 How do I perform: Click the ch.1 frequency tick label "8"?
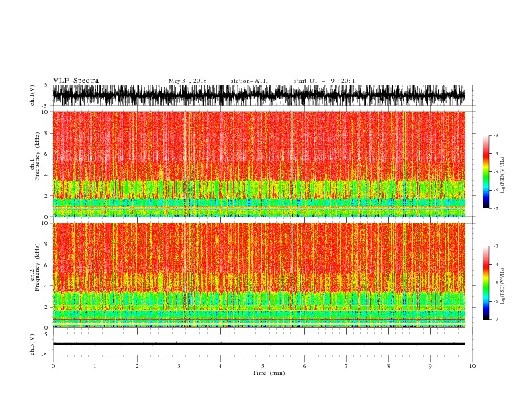tap(46, 133)
